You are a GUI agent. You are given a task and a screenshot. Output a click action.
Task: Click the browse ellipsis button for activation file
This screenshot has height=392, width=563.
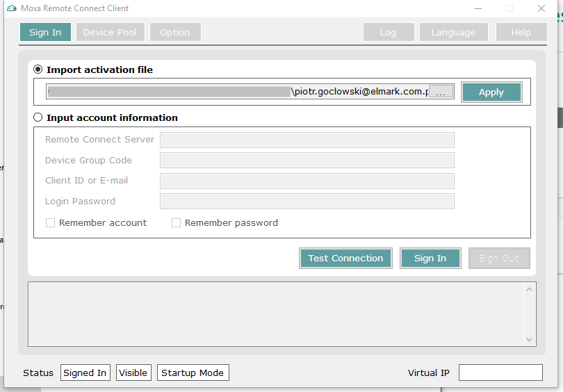pyautogui.click(x=441, y=92)
